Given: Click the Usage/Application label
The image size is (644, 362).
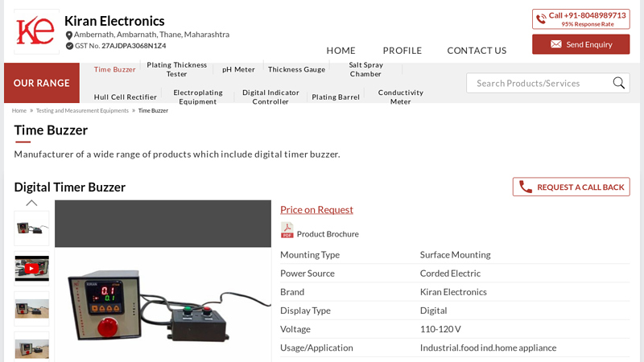Looking at the screenshot, I should 316,348.
